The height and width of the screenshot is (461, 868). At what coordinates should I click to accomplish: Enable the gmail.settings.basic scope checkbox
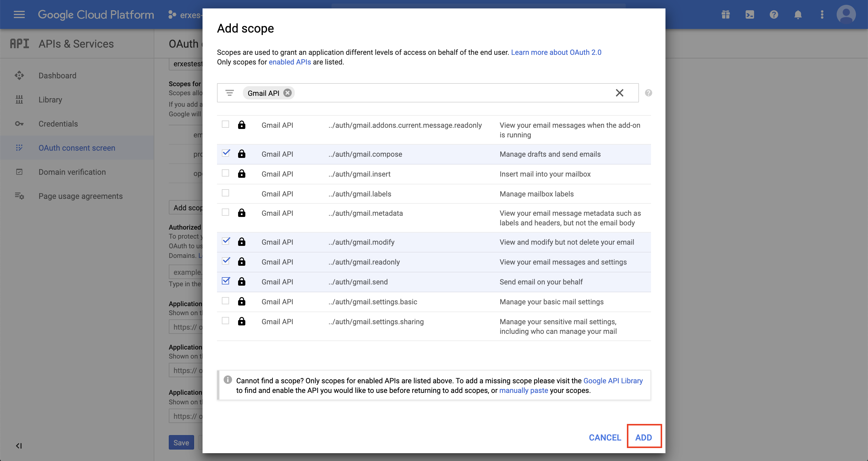pyautogui.click(x=225, y=301)
